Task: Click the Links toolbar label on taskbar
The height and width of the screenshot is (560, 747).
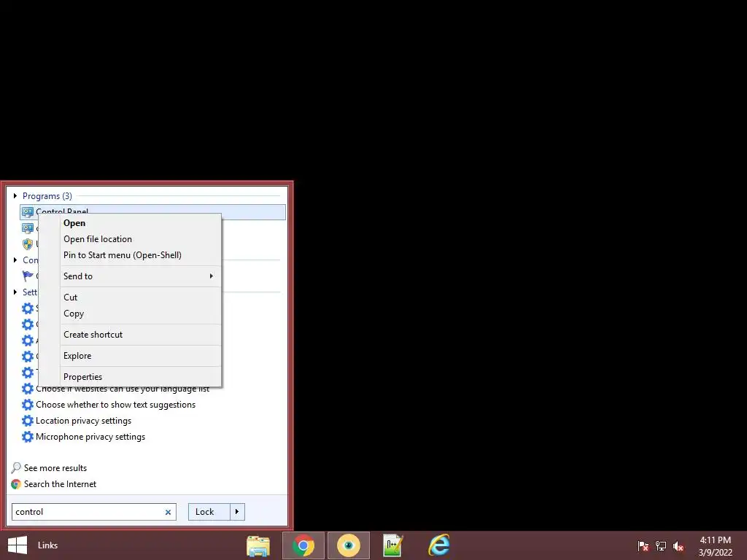Action: pos(47,545)
